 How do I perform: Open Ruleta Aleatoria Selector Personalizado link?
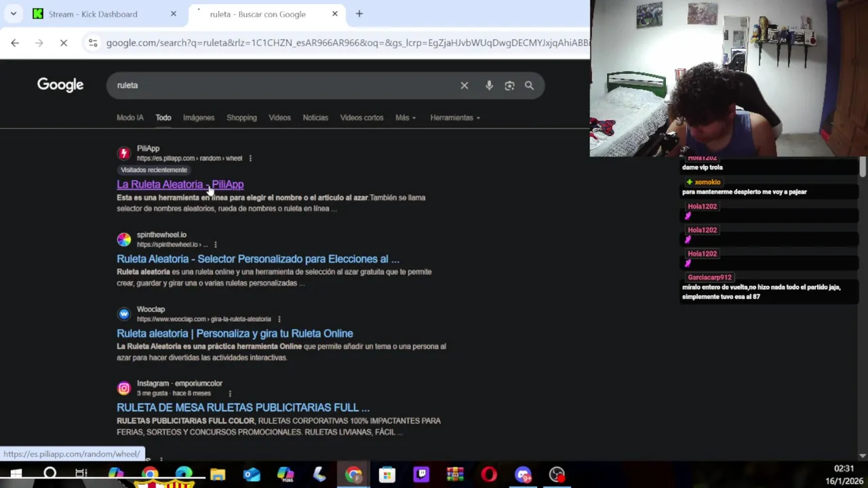click(x=258, y=259)
